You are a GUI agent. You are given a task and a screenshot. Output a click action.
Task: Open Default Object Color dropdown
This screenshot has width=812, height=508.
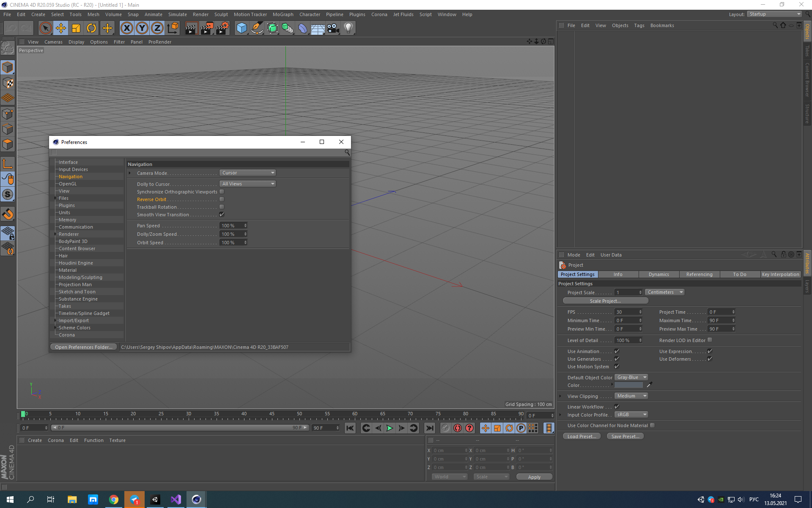(x=631, y=377)
